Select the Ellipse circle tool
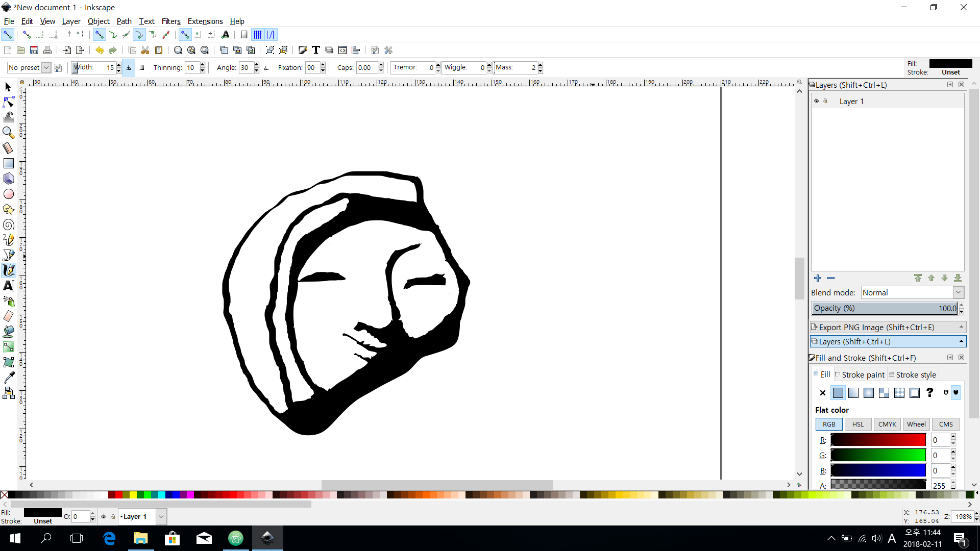The height and width of the screenshot is (551, 980). [8, 194]
